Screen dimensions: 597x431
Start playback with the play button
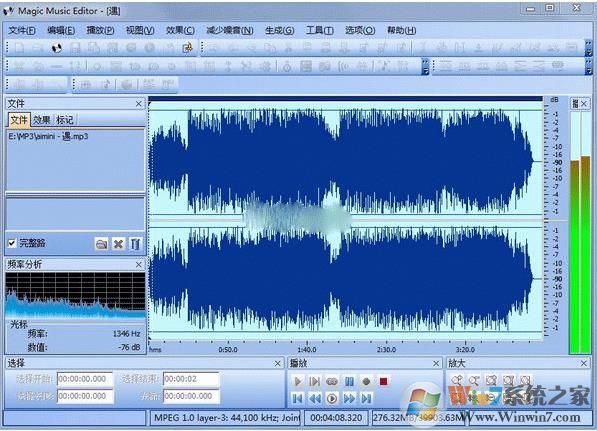[x=297, y=381]
